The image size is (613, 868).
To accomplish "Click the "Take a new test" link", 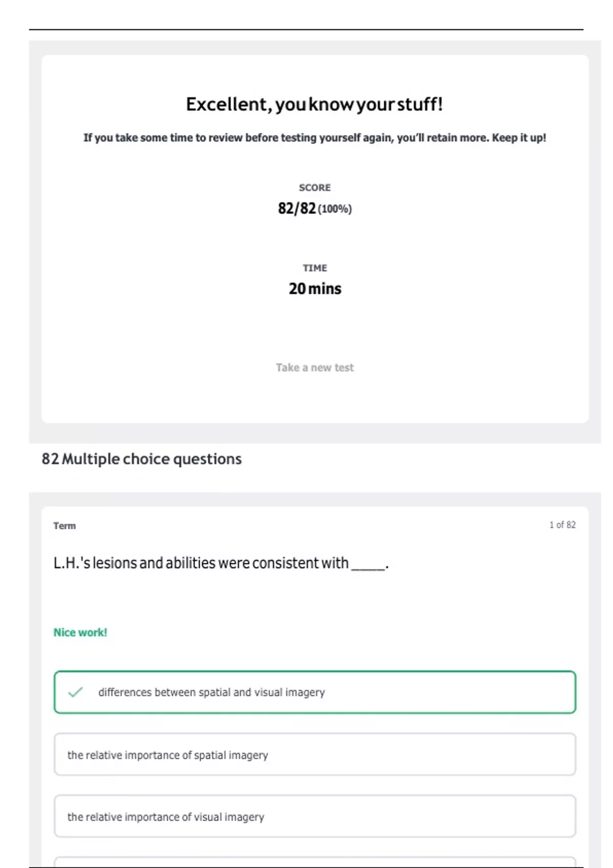I will coord(315,368).
